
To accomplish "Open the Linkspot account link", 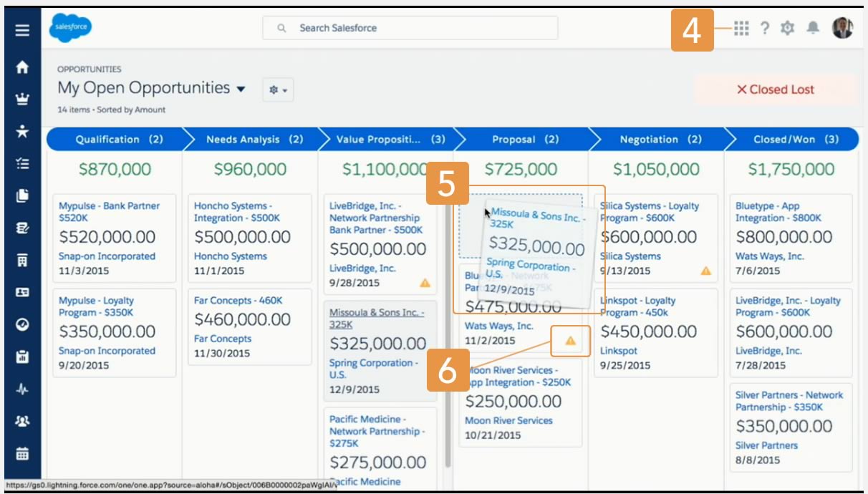I will coord(619,351).
